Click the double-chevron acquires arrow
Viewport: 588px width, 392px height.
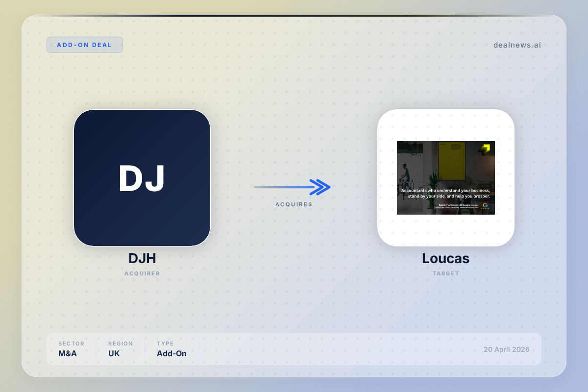point(320,187)
